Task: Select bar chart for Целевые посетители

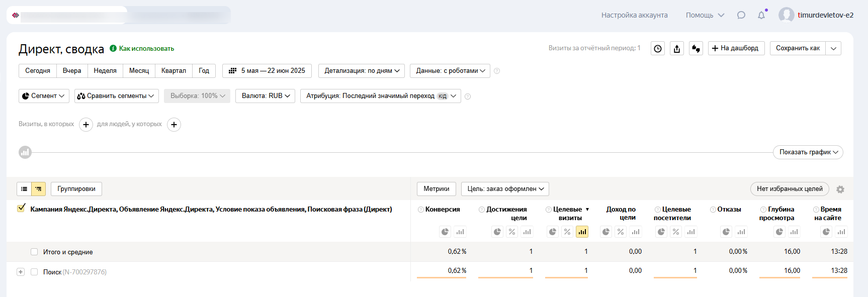Action: pos(691,232)
